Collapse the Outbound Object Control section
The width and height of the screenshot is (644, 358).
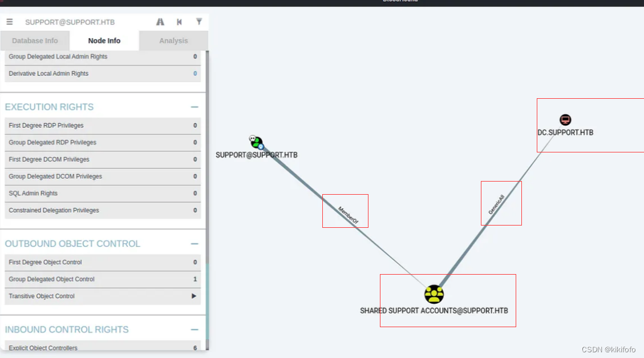click(195, 244)
